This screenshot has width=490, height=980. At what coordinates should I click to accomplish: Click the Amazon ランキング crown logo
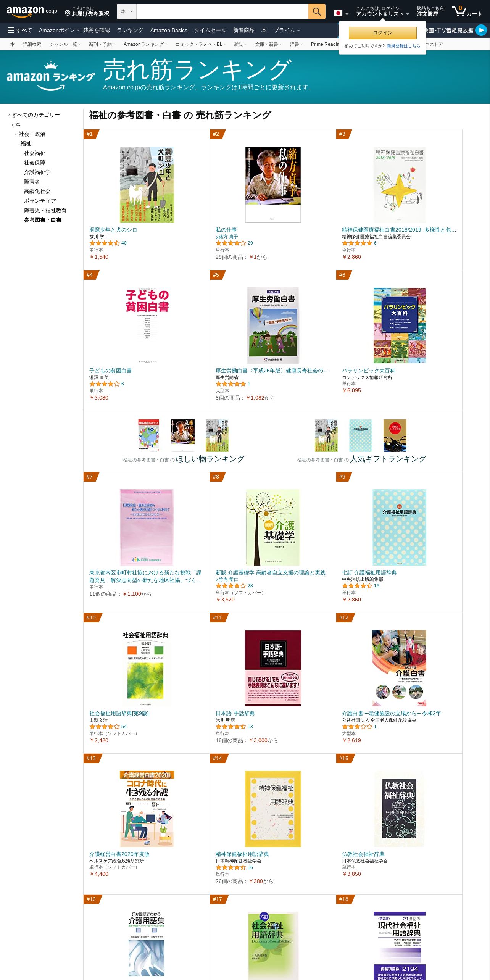(x=51, y=76)
